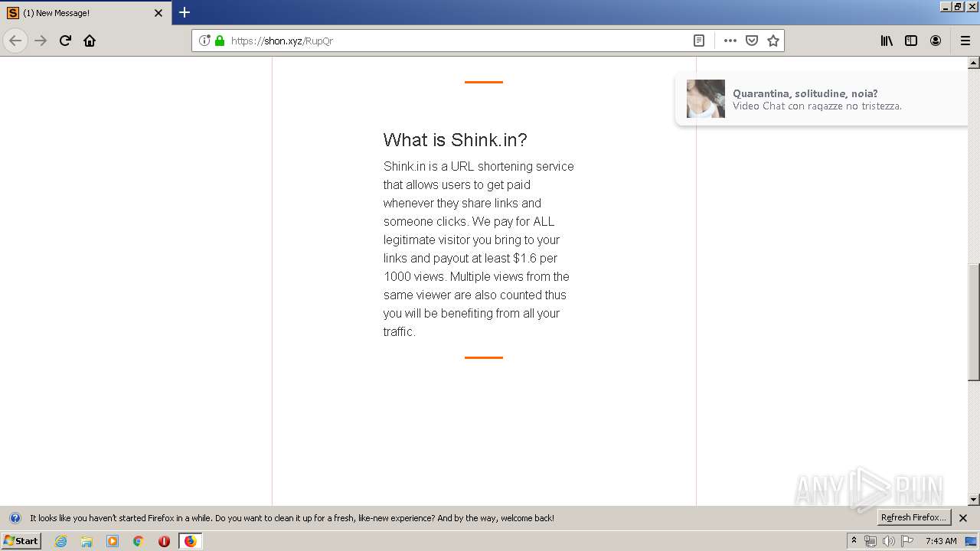Screen dimensions: 980x551
Task: Show the sidebars panel
Action: (911, 41)
